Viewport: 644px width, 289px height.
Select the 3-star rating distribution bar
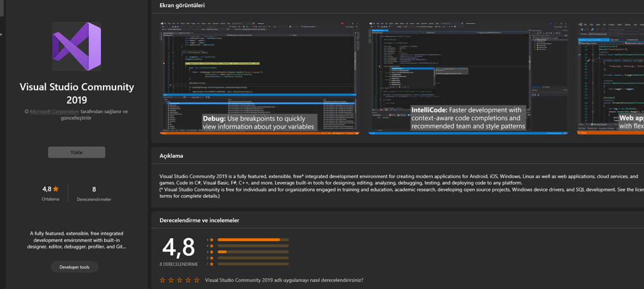click(253, 251)
